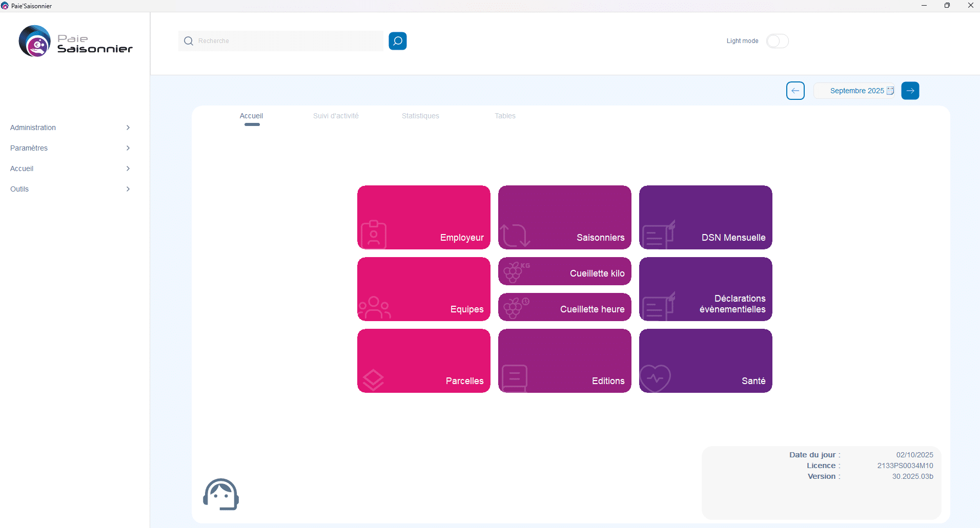Screen dimensions: 980x528
Task: Open the Cueillette kilo grape tile
Action: (564, 271)
